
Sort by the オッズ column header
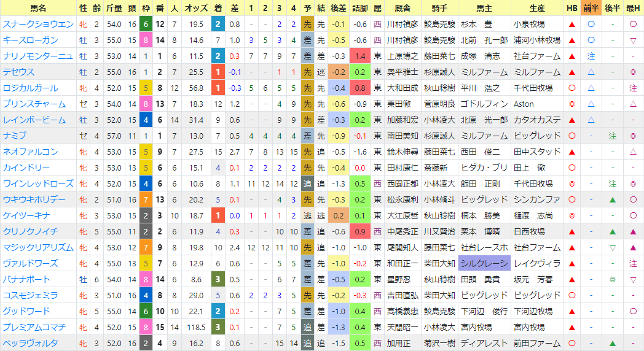coord(196,8)
